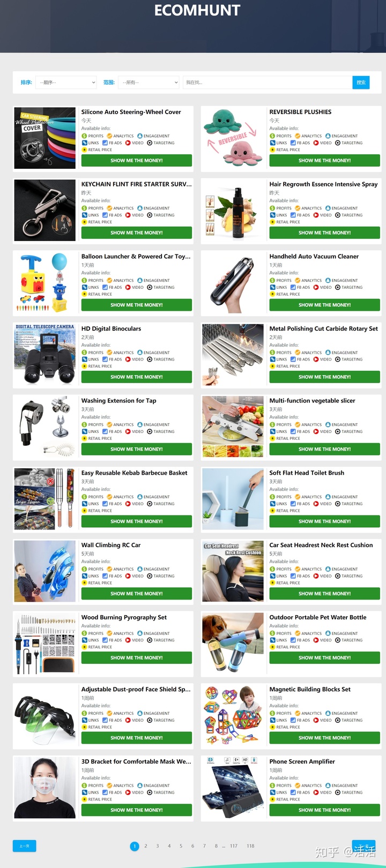Click TARGETING icon on Handheld Auto Vacuum Cleaner

(x=338, y=287)
